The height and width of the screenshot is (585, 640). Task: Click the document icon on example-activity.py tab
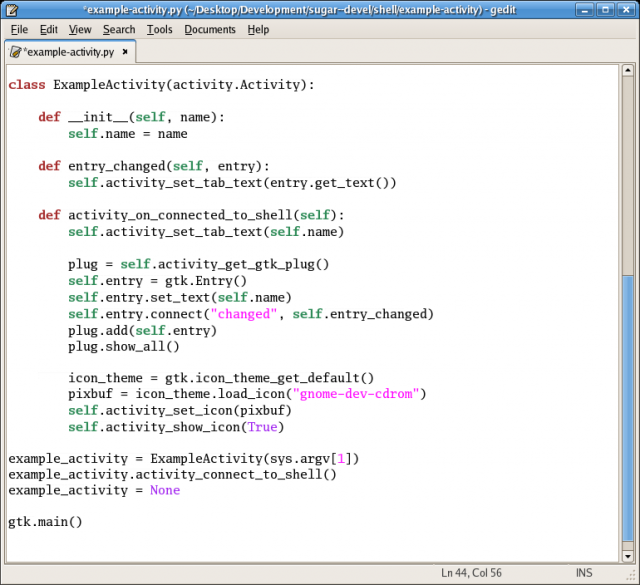coord(16,52)
